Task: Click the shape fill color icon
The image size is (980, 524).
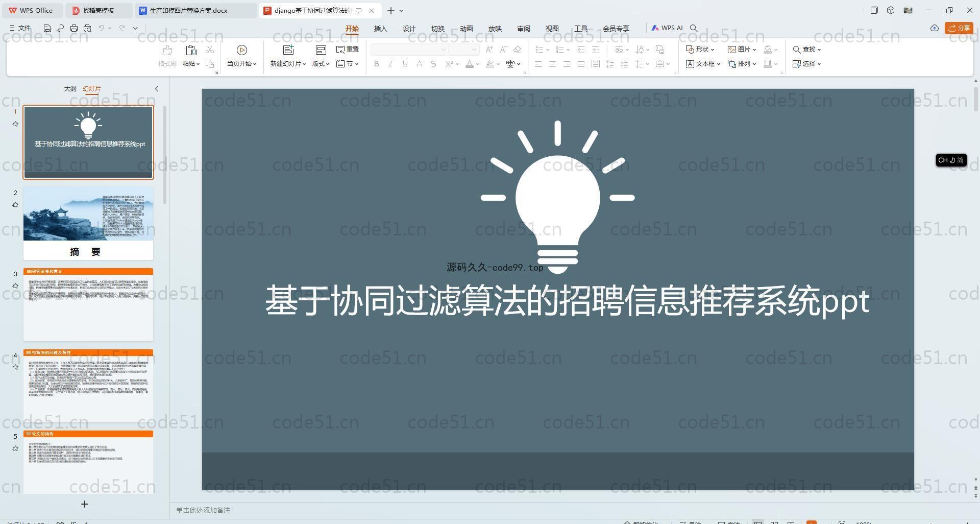Action: 768,50
